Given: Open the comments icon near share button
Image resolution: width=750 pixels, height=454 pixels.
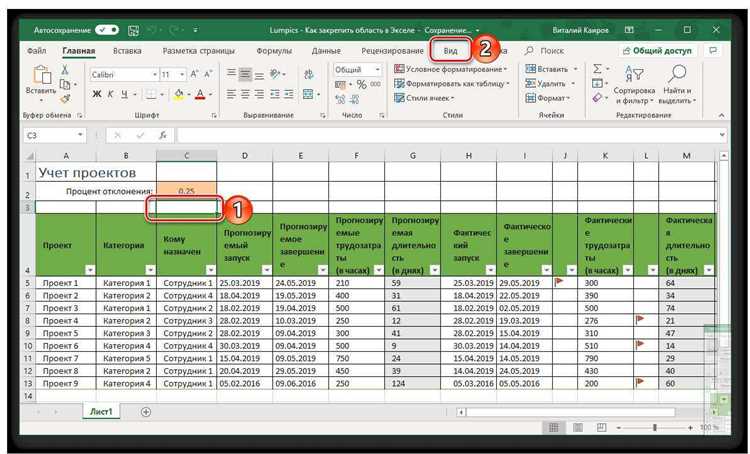Looking at the screenshot, I should tap(713, 51).
